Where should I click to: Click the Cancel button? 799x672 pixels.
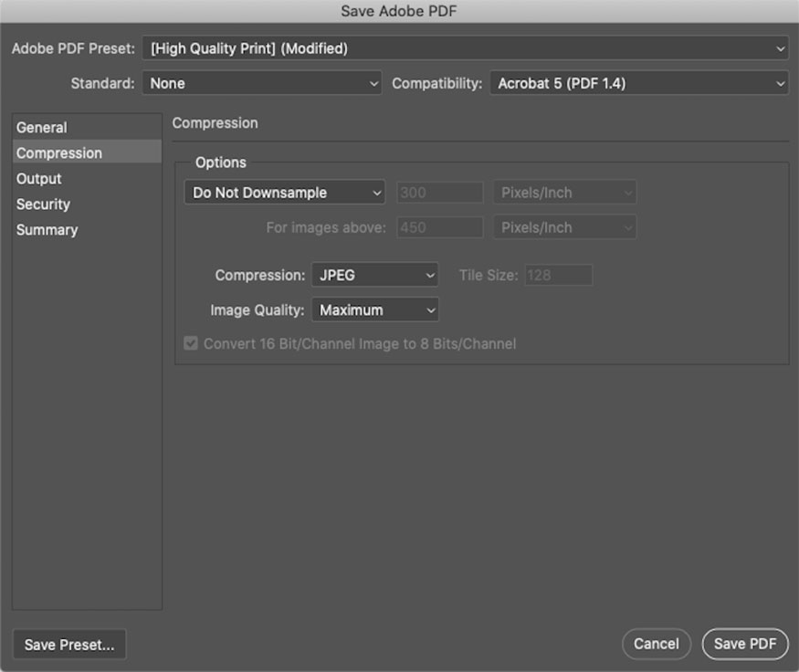[657, 644]
